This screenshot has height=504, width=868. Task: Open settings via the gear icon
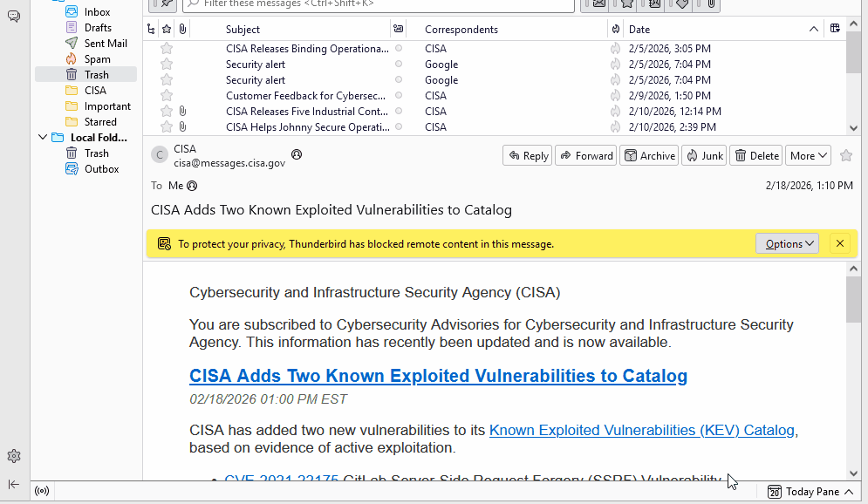14,456
